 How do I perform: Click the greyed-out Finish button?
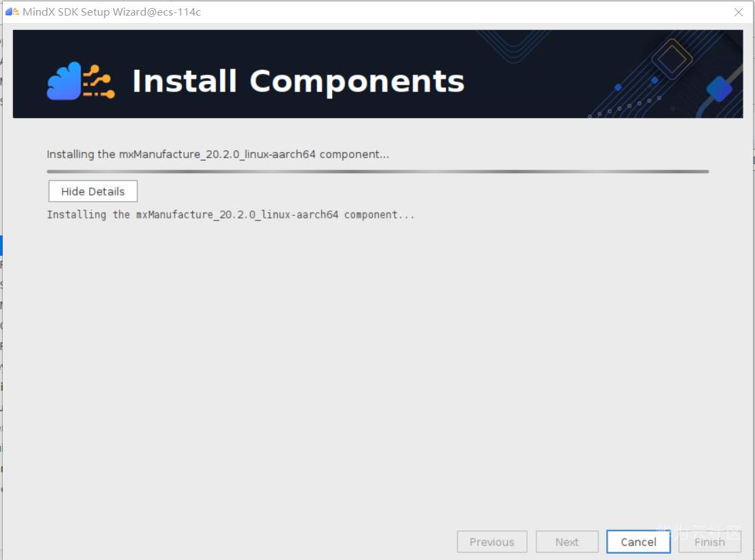tap(710, 542)
